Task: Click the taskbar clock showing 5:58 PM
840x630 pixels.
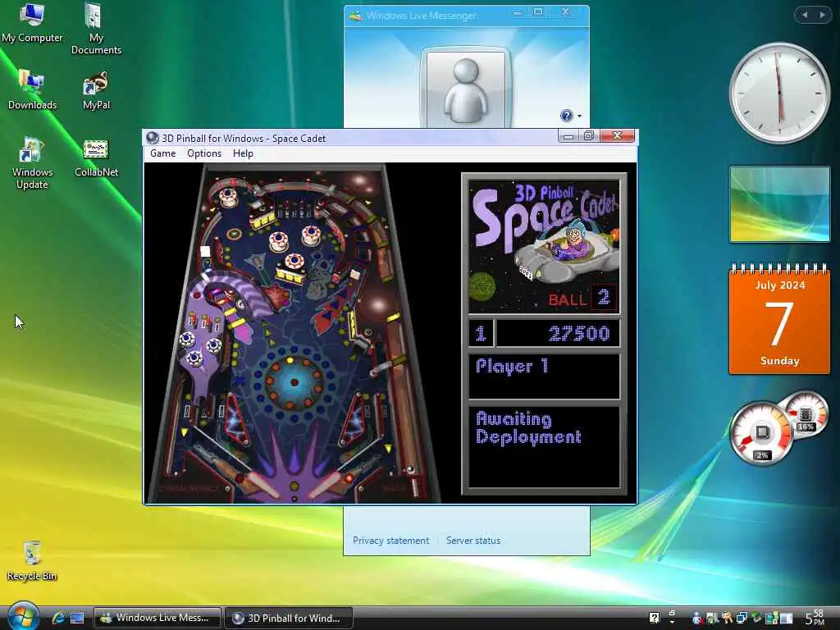Action: [x=815, y=618]
